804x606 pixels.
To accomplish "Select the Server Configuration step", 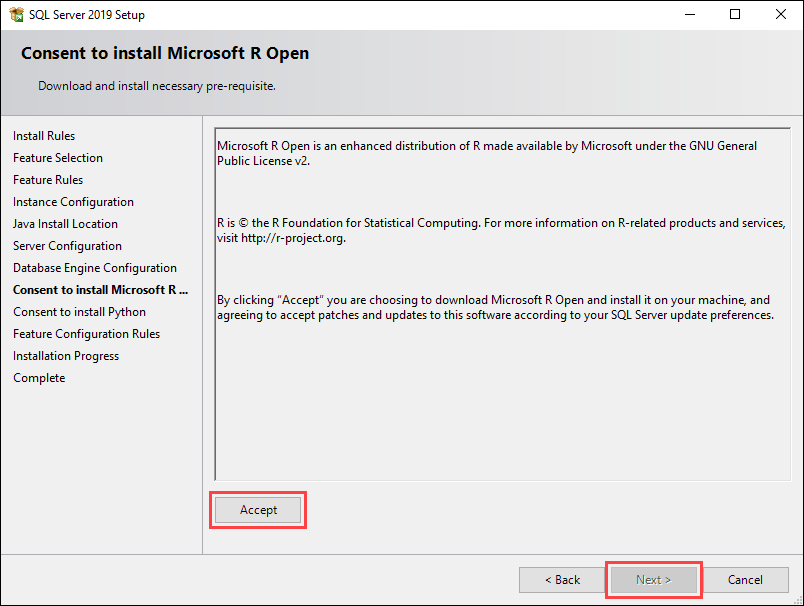I will click(68, 246).
